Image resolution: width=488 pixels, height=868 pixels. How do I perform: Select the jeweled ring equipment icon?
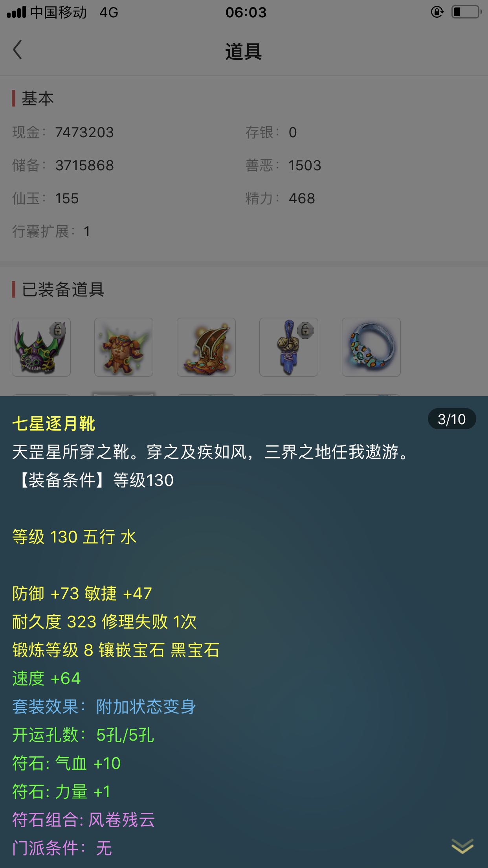[x=371, y=347]
